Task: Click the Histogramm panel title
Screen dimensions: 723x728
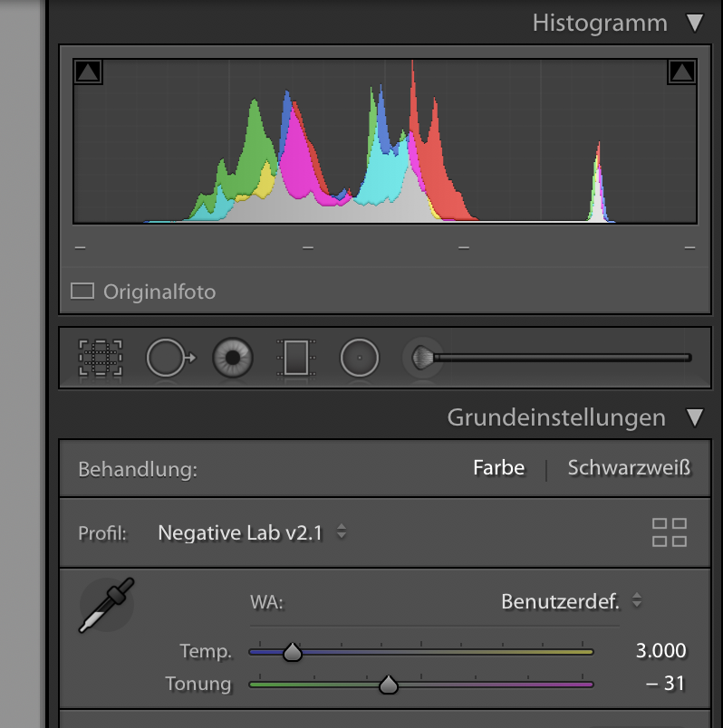Action: coord(600,23)
